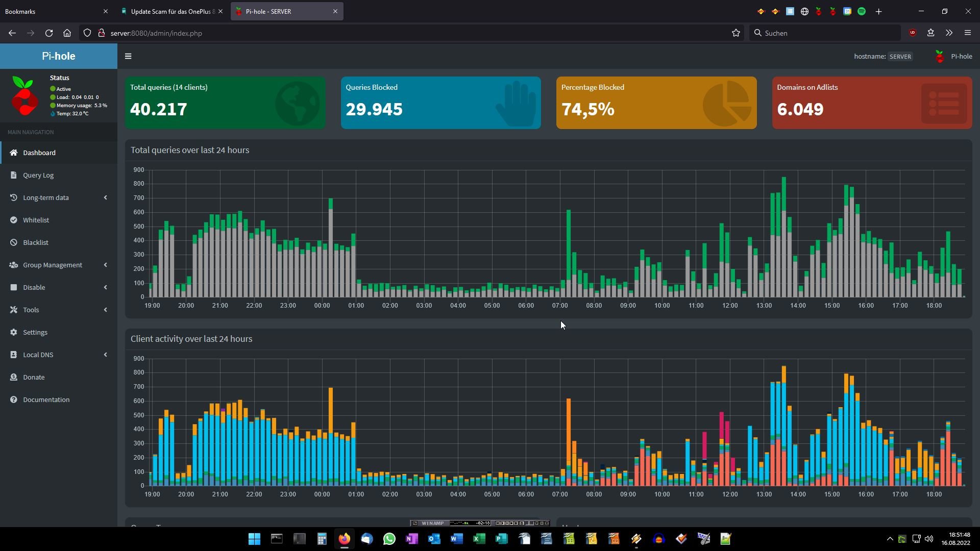Switch to the Bookmarks tab

coord(55,11)
